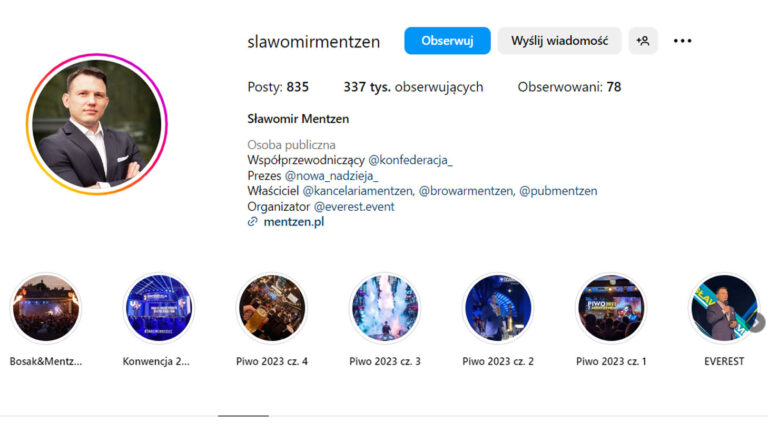Viewport: 768px width, 432px height.
Task: Click the blue Obserwuj follow button
Action: pyautogui.click(x=447, y=41)
